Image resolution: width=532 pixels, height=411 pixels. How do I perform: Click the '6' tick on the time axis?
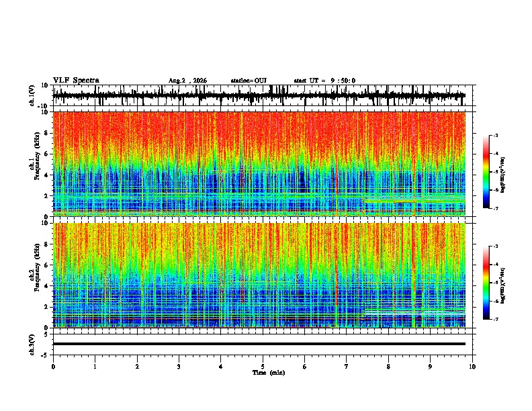[x=305, y=367]
